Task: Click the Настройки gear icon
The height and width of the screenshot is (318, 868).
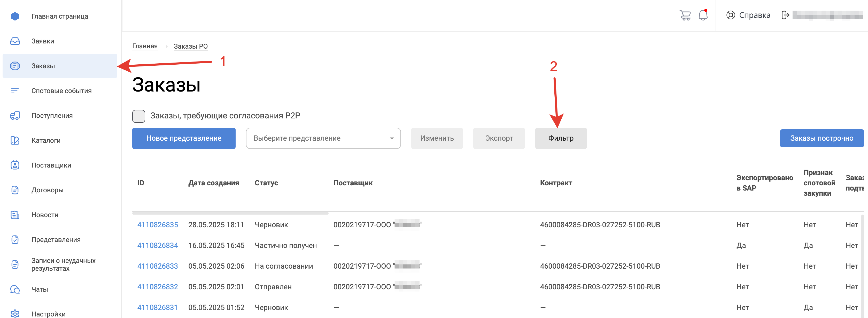Action: click(x=15, y=314)
